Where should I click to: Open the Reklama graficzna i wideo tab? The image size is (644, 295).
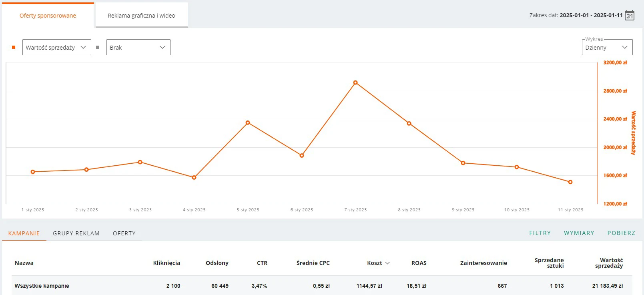pos(141,16)
